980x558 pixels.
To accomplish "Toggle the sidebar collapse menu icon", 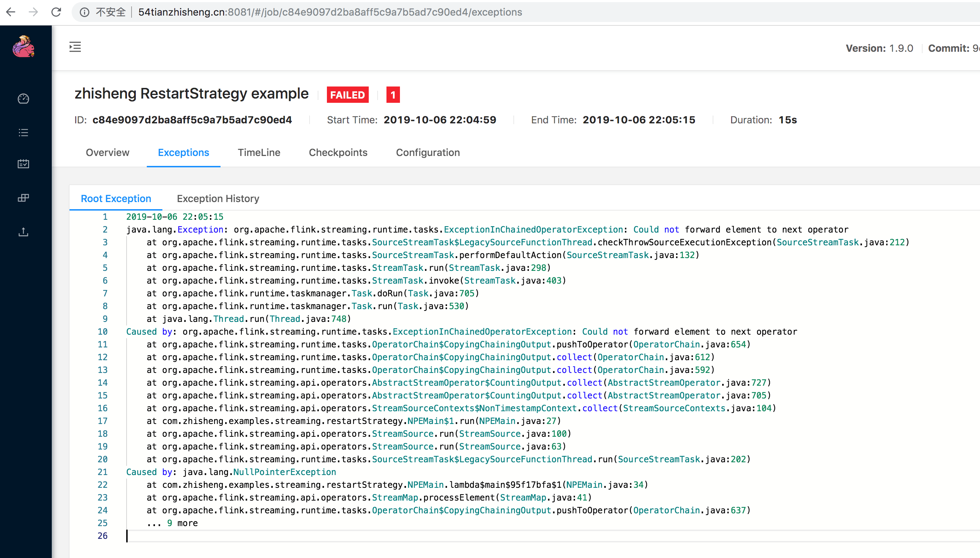I will point(75,47).
